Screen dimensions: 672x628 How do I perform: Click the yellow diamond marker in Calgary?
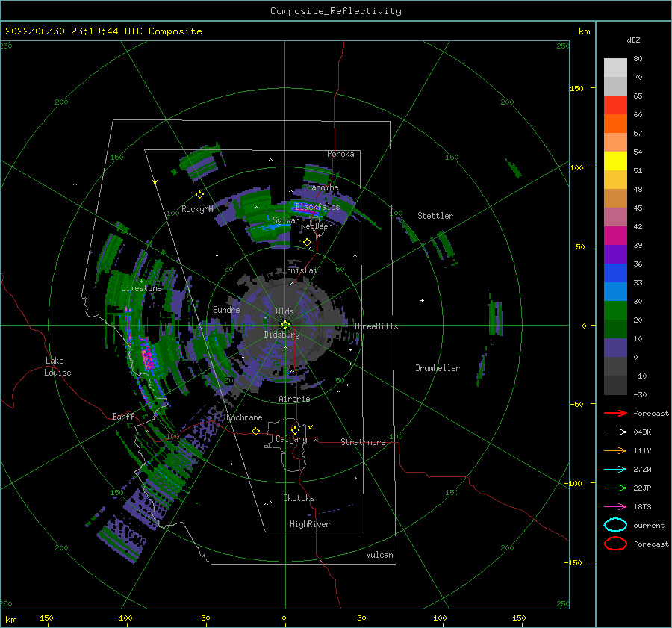click(295, 430)
